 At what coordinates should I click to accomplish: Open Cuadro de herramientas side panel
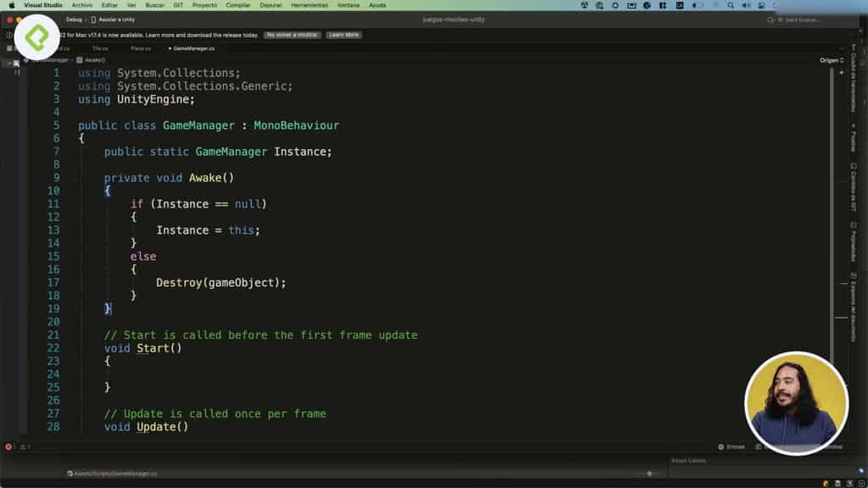854,79
